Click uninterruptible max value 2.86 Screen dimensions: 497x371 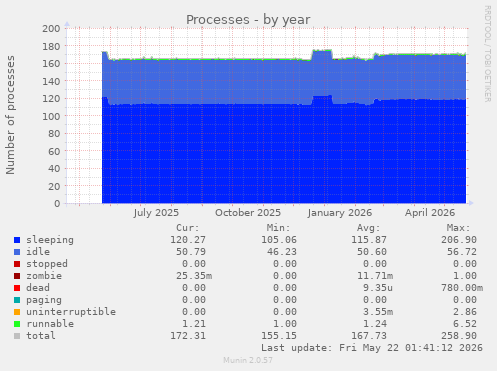click(465, 312)
